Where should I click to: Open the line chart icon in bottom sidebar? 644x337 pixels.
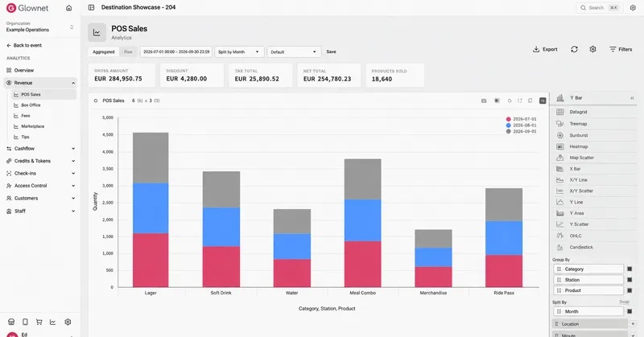(53, 323)
